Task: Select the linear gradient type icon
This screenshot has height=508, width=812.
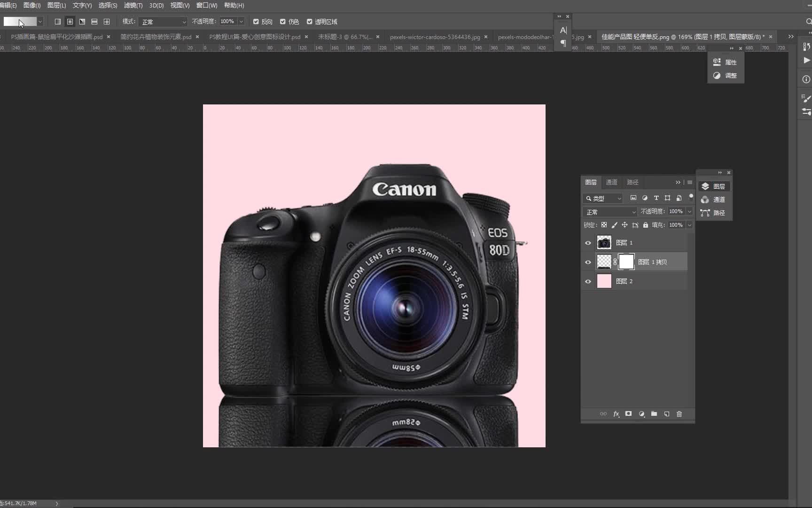Action: point(58,22)
